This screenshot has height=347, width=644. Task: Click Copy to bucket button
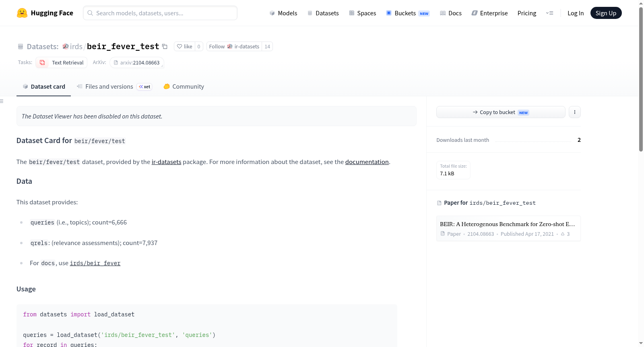click(501, 112)
